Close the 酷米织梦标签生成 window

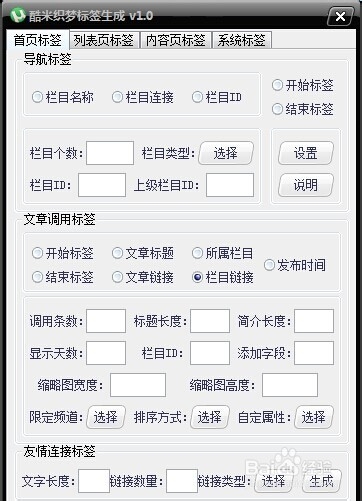pos(340,16)
